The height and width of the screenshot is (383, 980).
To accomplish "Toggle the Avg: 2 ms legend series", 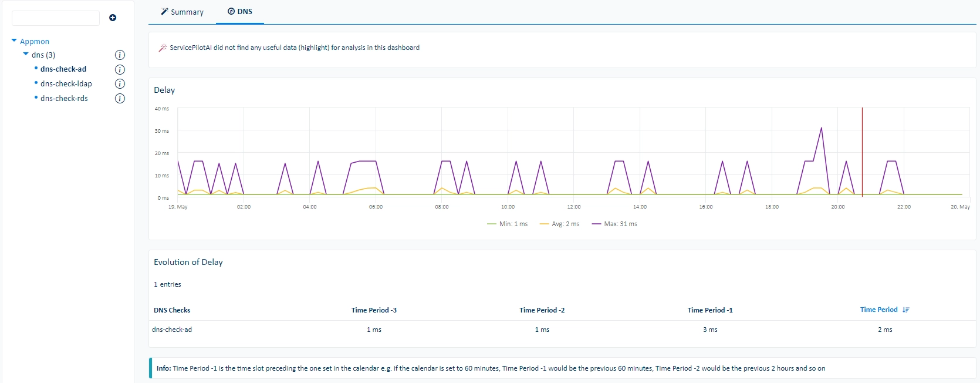I will (x=559, y=224).
